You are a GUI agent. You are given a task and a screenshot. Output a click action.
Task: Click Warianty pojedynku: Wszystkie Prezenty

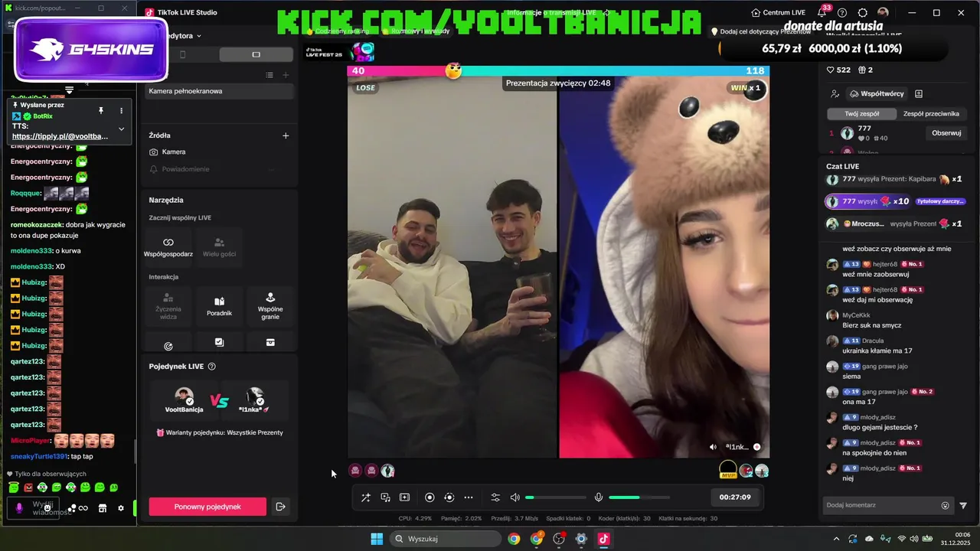point(220,432)
